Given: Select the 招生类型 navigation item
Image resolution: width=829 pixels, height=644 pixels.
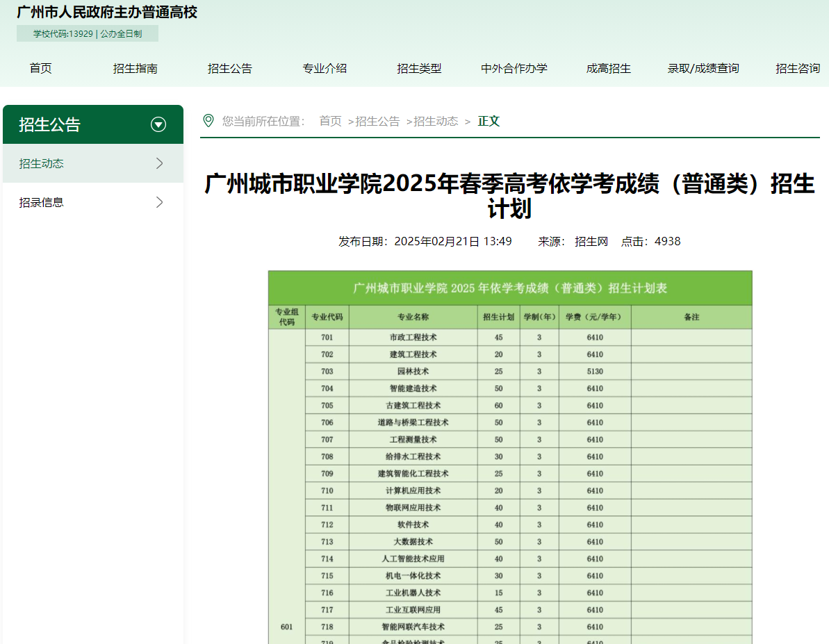Looking at the screenshot, I should tap(419, 68).
